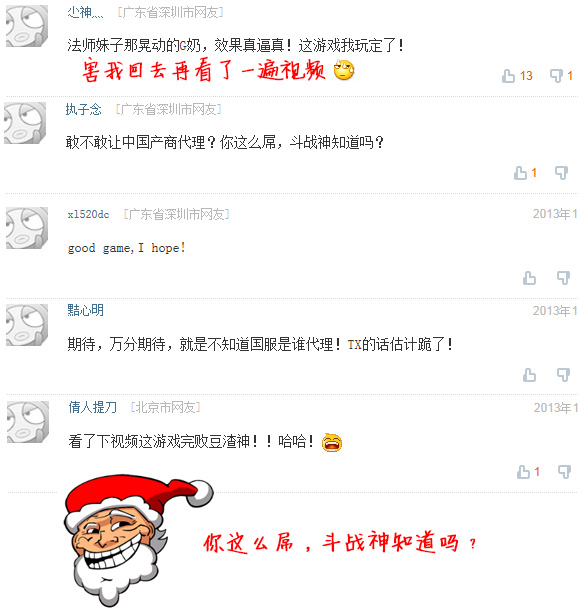Select x1520dc's avatar image
This screenshot has width=578, height=609.
[27, 228]
